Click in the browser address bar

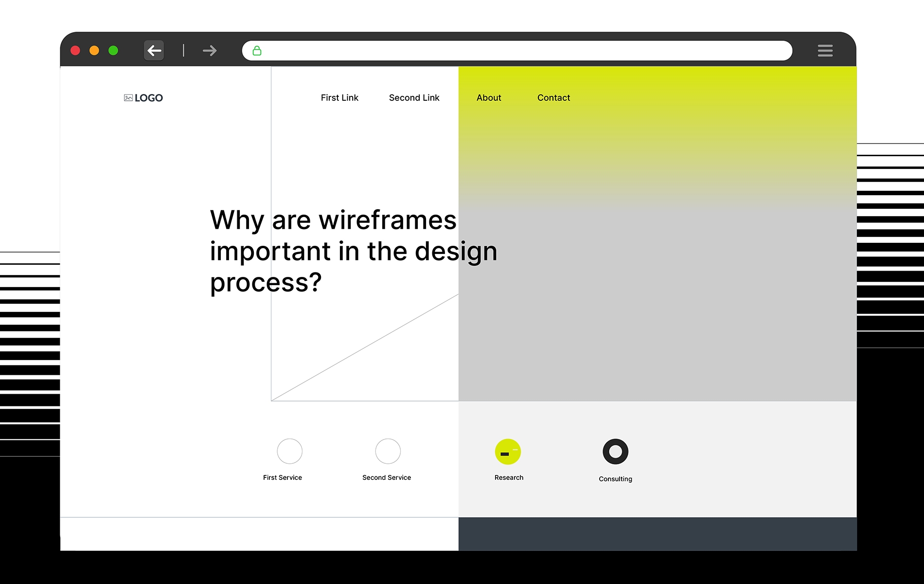[x=517, y=51]
